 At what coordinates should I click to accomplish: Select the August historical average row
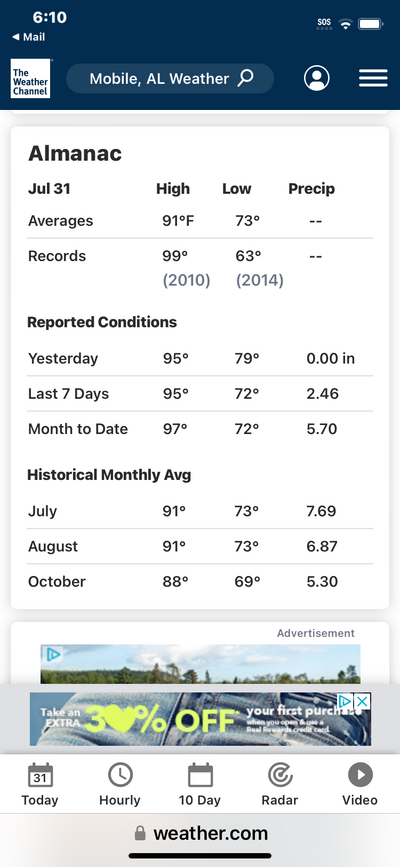pyautogui.click(x=200, y=546)
